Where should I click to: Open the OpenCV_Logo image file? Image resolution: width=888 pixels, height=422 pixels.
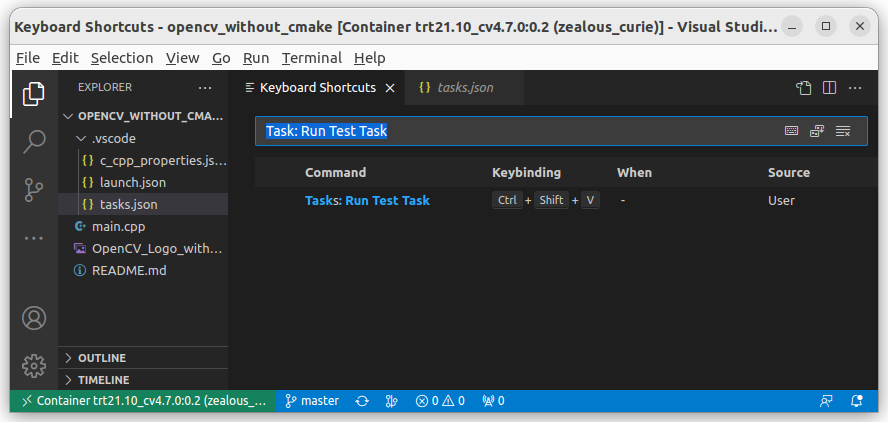(x=143, y=249)
